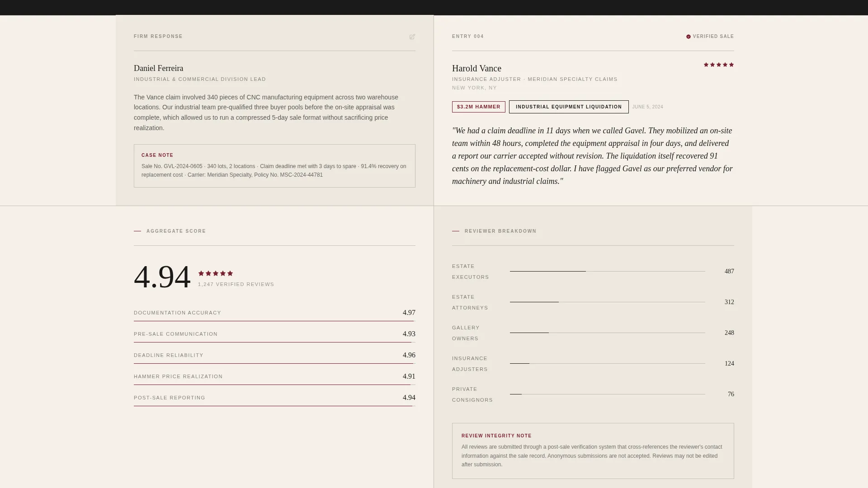Screen dimensions: 868x488
Task: Click the Aggregate Score section heading
Action: [176, 231]
